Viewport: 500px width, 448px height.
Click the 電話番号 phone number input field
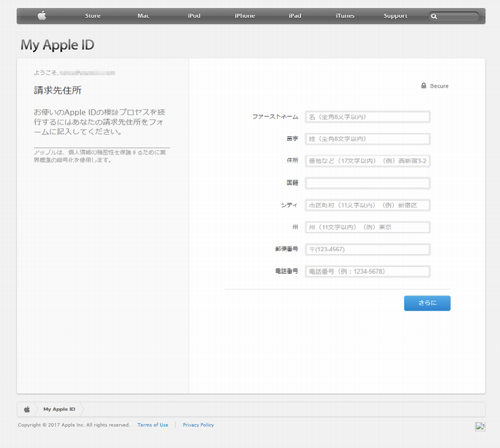tap(368, 271)
